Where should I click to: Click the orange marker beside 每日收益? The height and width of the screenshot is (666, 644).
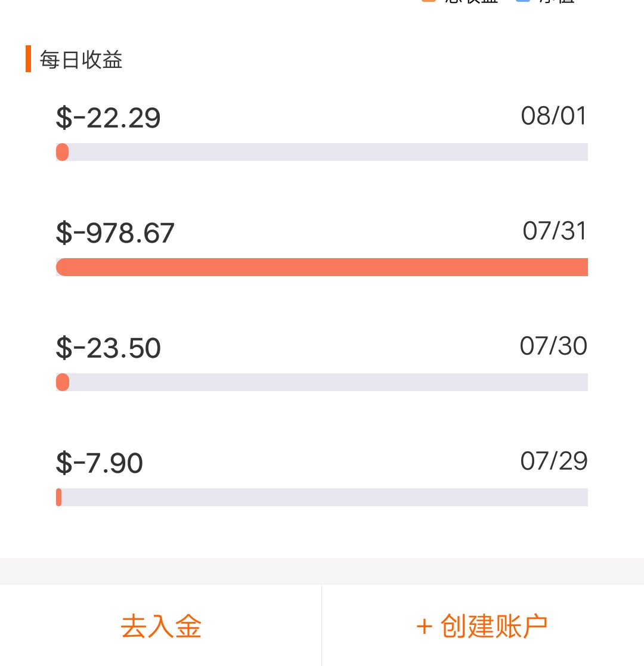click(x=29, y=58)
